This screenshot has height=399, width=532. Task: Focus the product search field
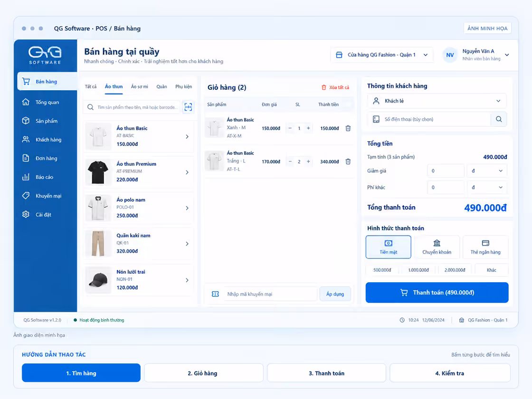(x=132, y=107)
